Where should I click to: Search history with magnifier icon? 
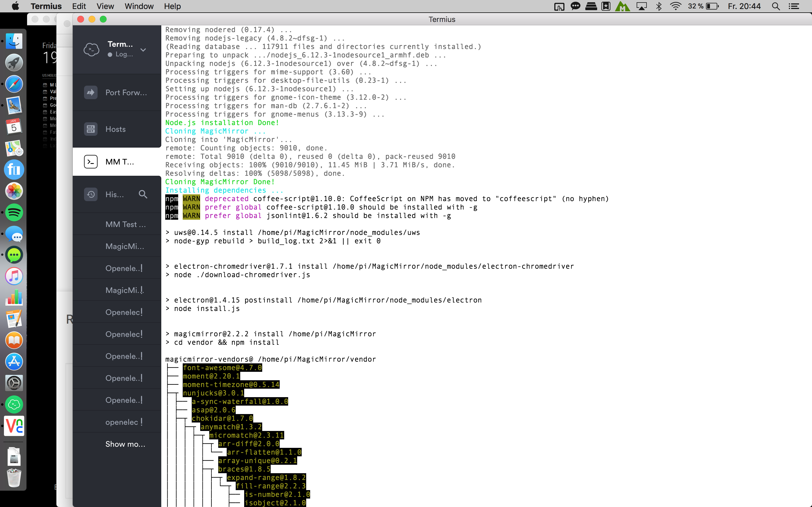143,194
